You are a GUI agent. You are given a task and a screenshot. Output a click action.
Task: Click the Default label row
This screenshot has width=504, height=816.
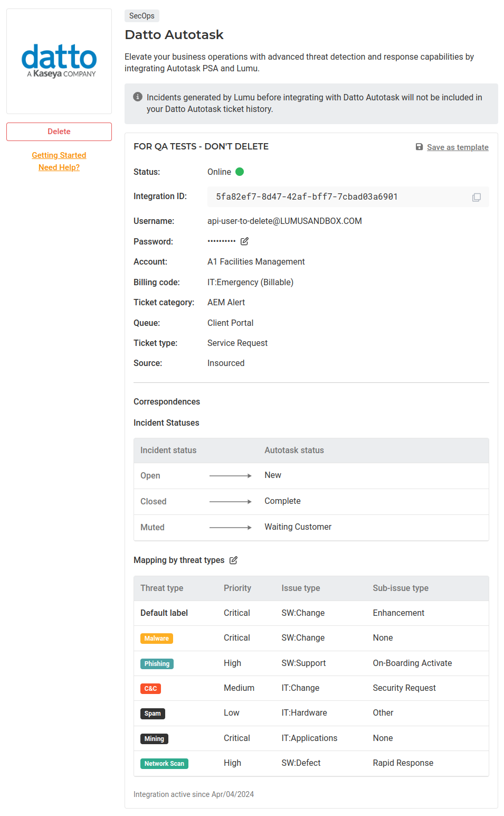pos(164,613)
